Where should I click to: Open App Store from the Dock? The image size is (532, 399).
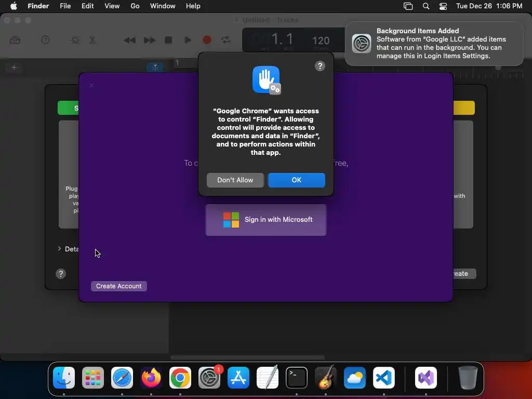coord(238,378)
